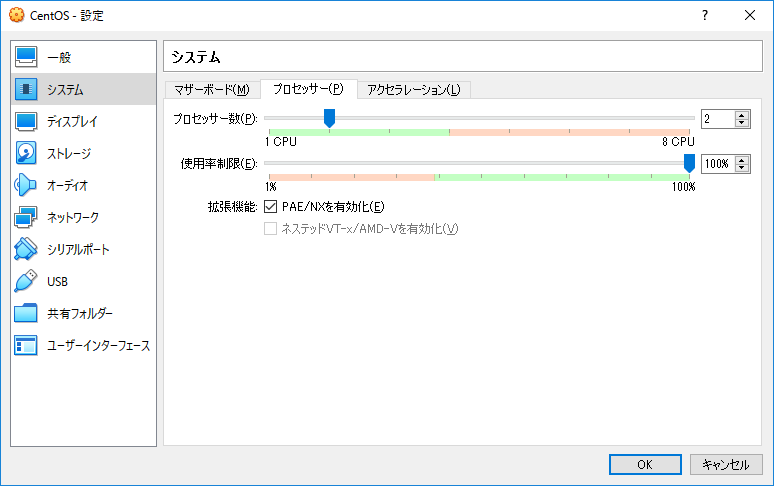Click the キャンセル button

(x=726, y=464)
